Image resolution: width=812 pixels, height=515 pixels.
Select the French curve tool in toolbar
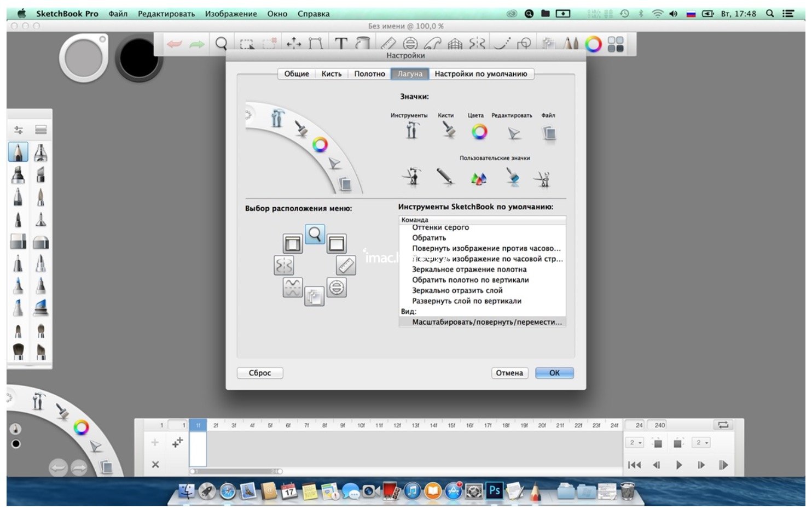pos(432,44)
